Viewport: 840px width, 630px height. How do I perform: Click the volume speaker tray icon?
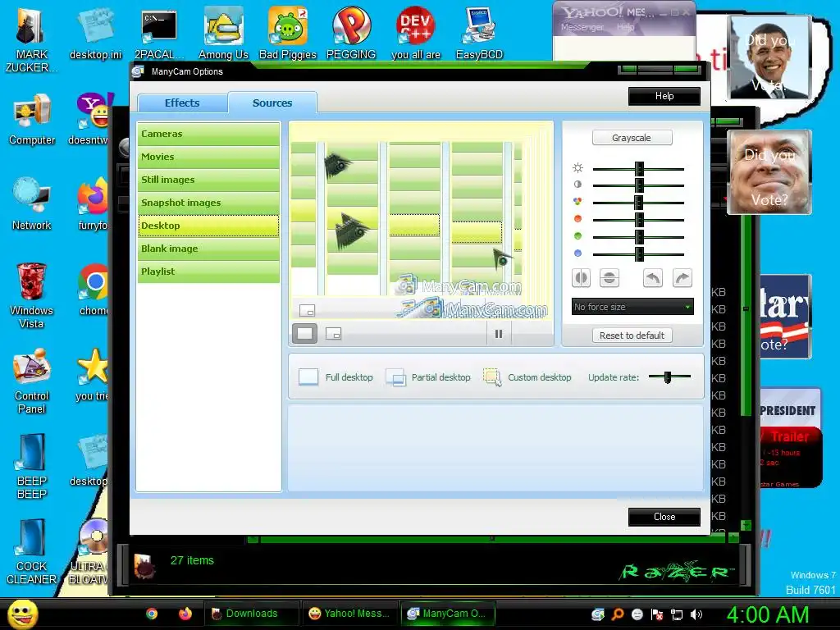pyautogui.click(x=696, y=614)
